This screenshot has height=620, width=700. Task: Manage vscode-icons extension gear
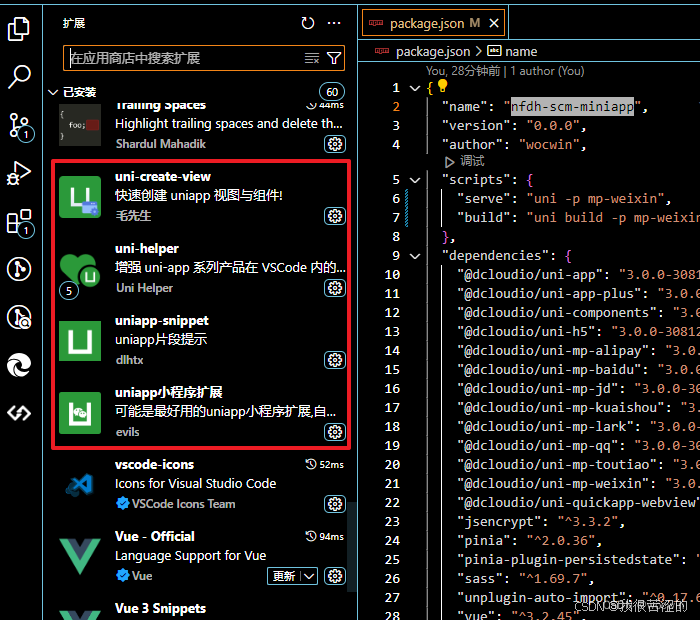pyautogui.click(x=335, y=504)
